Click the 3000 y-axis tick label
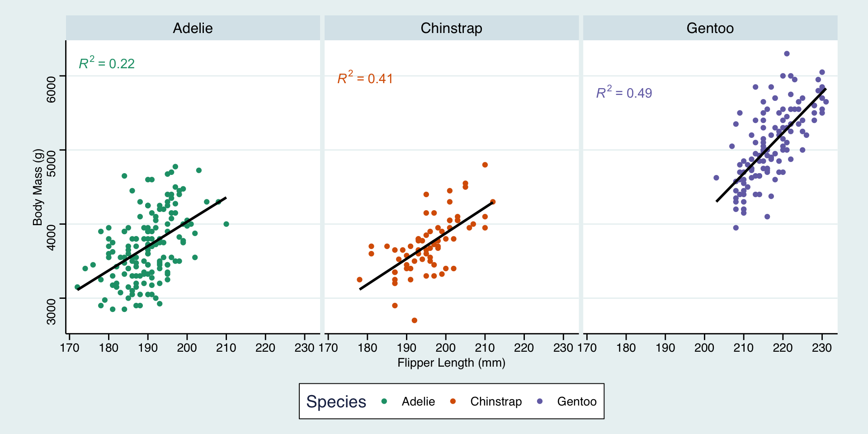Screen dimensions: 868x434 coord(52,311)
